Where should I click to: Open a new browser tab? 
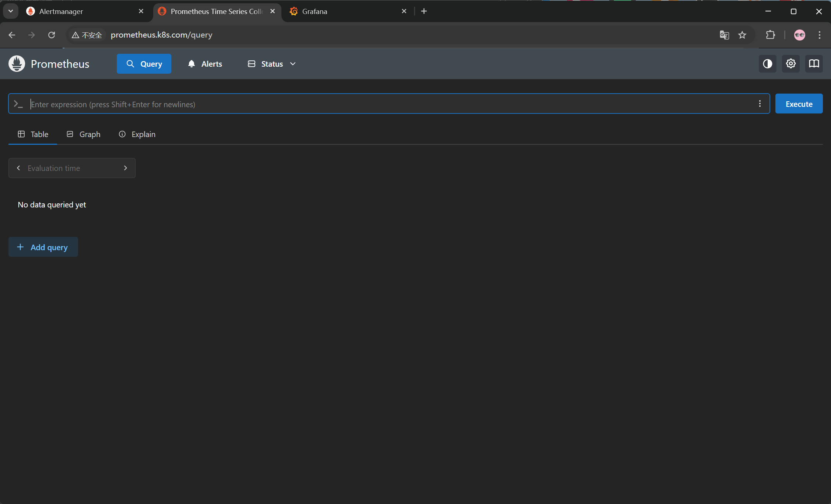tap(424, 11)
